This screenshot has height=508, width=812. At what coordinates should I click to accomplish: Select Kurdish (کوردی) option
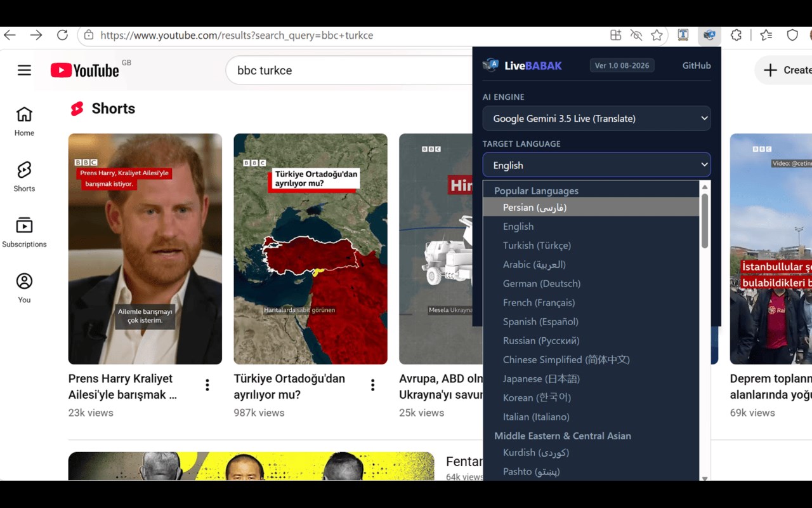click(591, 452)
